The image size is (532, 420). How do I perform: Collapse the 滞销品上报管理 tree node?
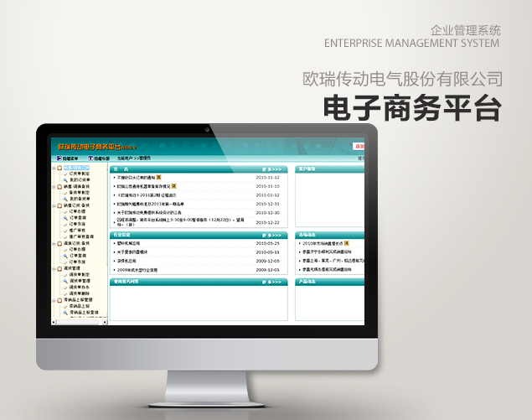point(54,300)
